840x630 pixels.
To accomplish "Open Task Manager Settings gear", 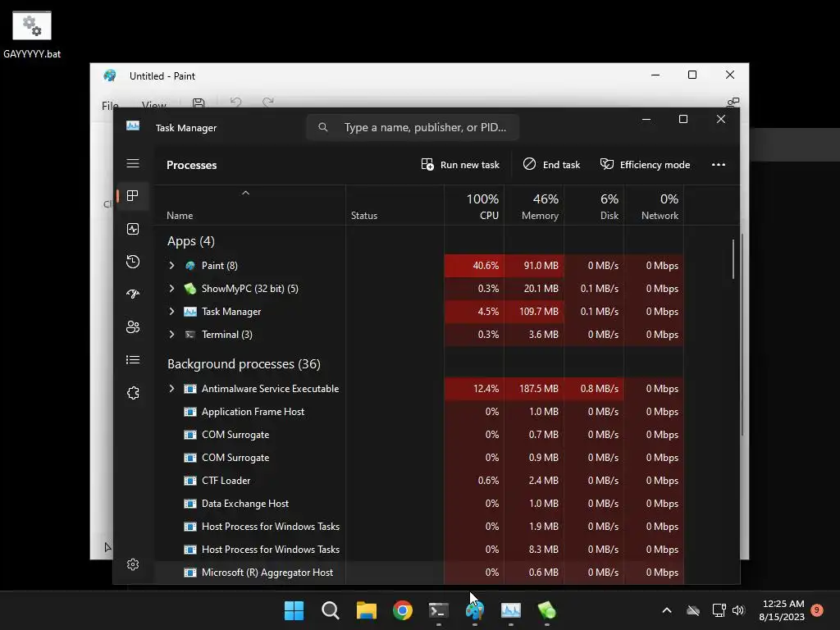I will coord(133,564).
